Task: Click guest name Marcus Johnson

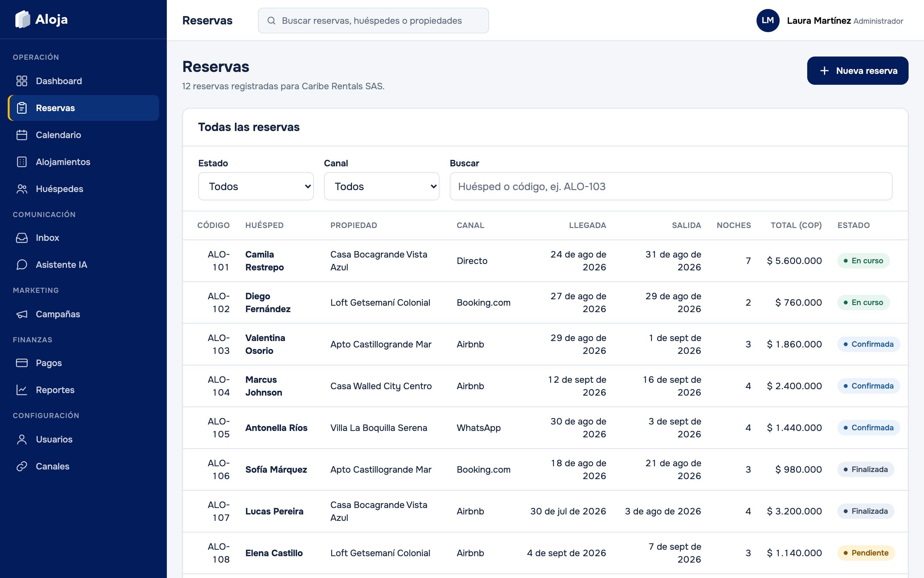Action: [x=264, y=386]
